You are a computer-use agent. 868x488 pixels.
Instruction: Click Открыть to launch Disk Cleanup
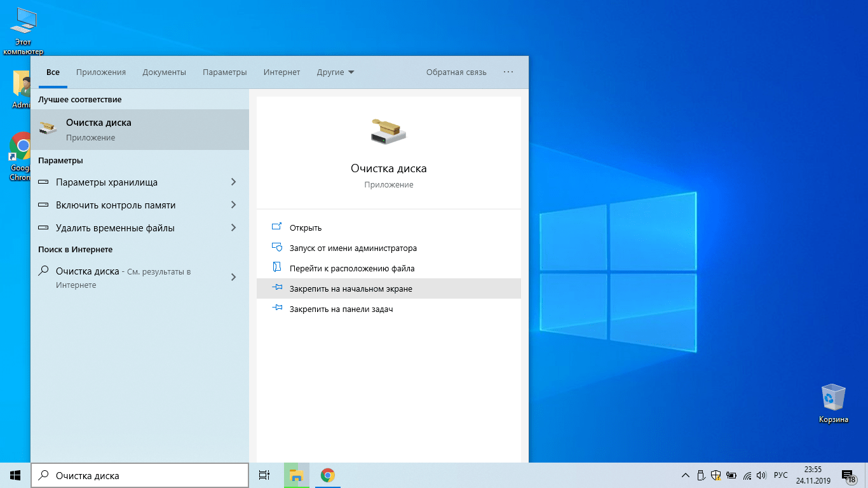coord(306,228)
